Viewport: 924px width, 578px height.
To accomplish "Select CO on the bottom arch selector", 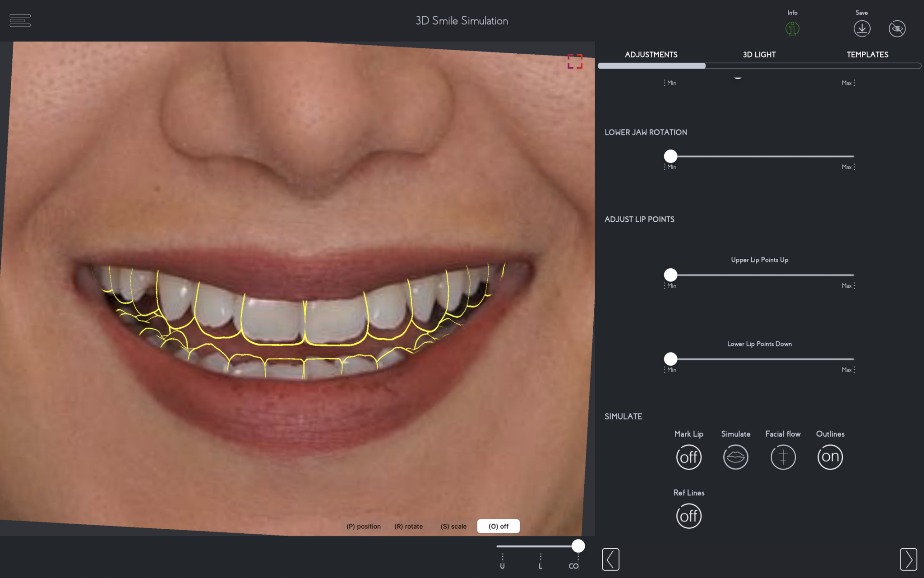I will [x=573, y=565].
